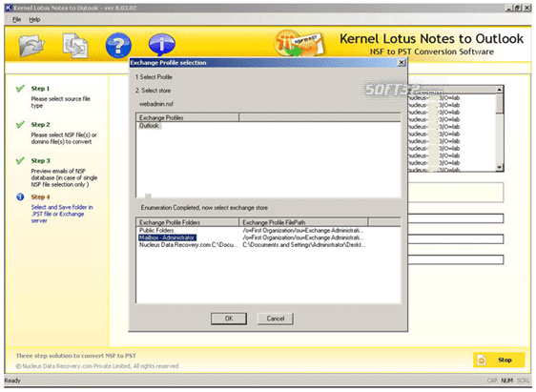Open help via blue question mark icon
536x392 pixels.
pos(118,45)
